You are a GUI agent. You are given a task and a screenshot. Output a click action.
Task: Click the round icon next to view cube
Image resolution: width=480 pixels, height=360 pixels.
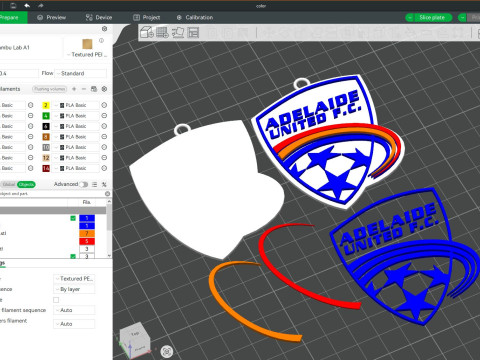pyautogui.click(x=167, y=351)
